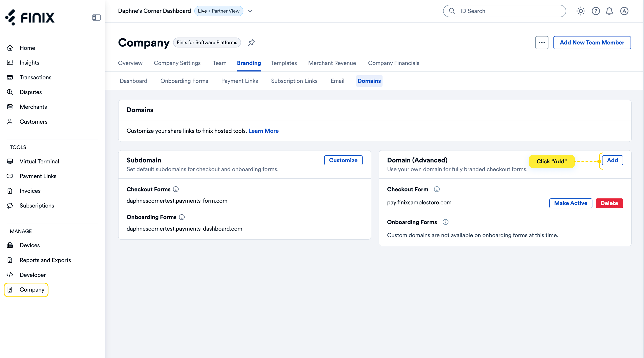
Task: Open Invoices in the sidebar
Action: (x=30, y=191)
